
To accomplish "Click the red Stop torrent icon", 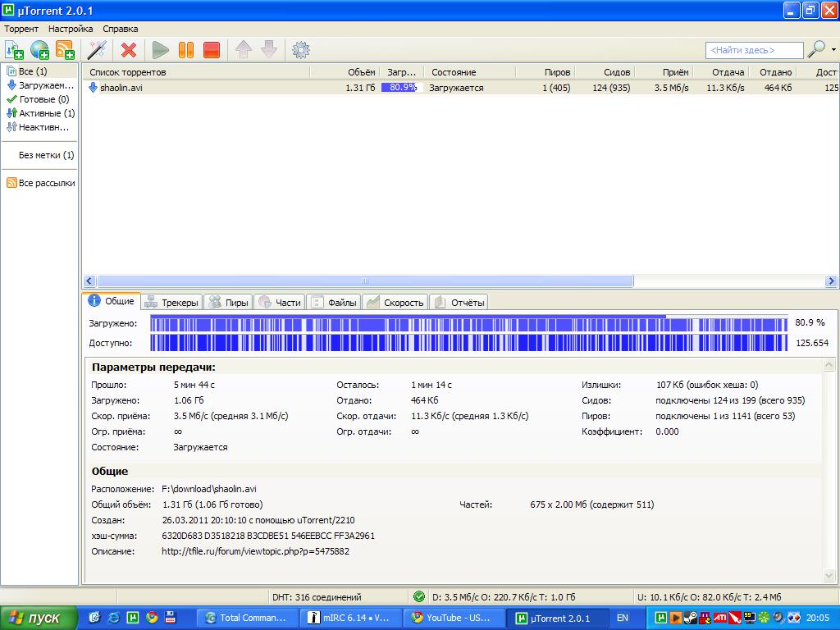I will pos(212,50).
